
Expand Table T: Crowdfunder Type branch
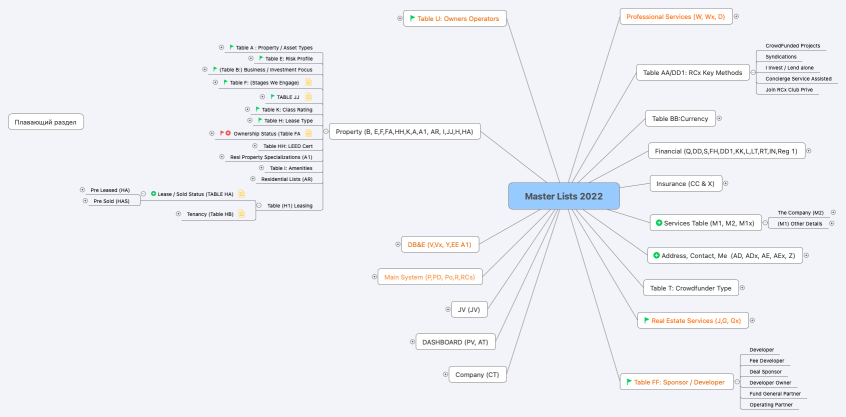click(742, 288)
